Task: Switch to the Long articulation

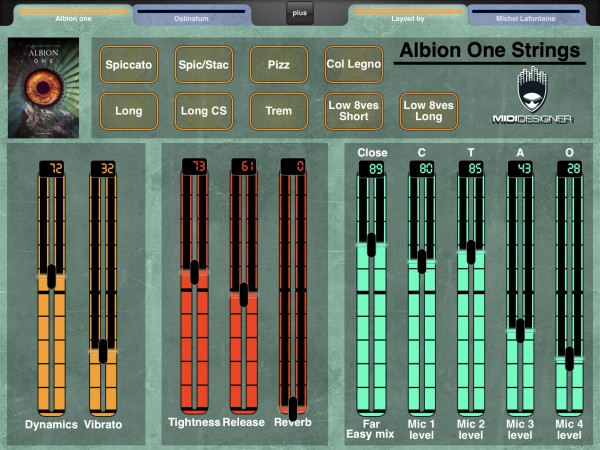Action: click(129, 111)
